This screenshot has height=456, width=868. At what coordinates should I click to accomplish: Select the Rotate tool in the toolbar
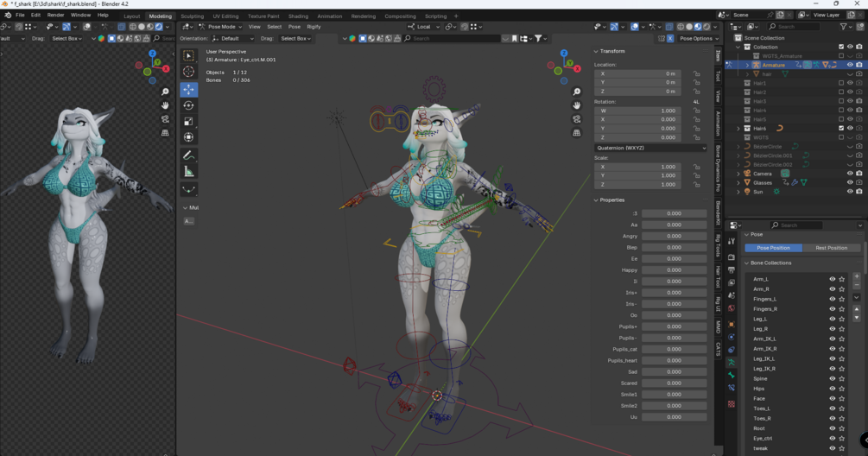(x=189, y=105)
